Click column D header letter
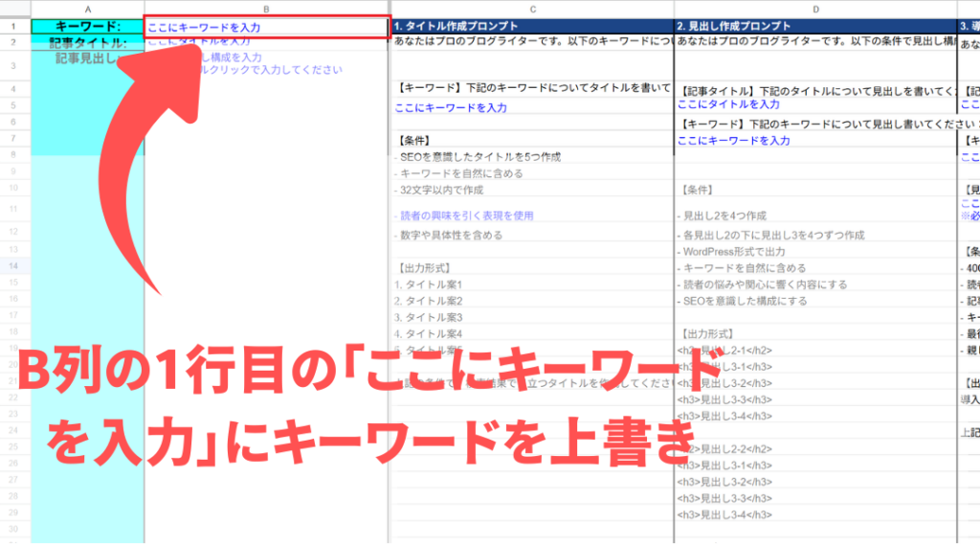The width and height of the screenshot is (980, 545). [815, 9]
